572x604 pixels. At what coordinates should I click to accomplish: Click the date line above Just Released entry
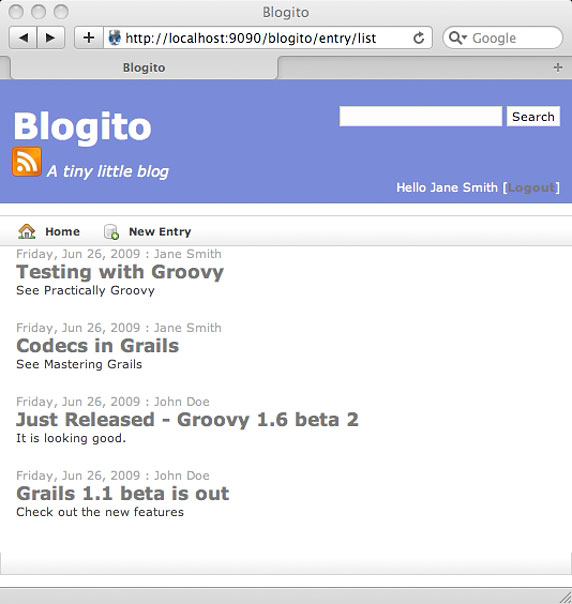pyautogui.click(x=112, y=402)
